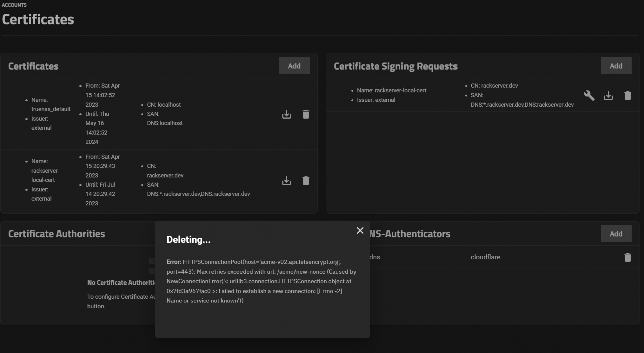Select the 'CN: localhost' text
The width and height of the screenshot is (644, 353).
point(164,105)
